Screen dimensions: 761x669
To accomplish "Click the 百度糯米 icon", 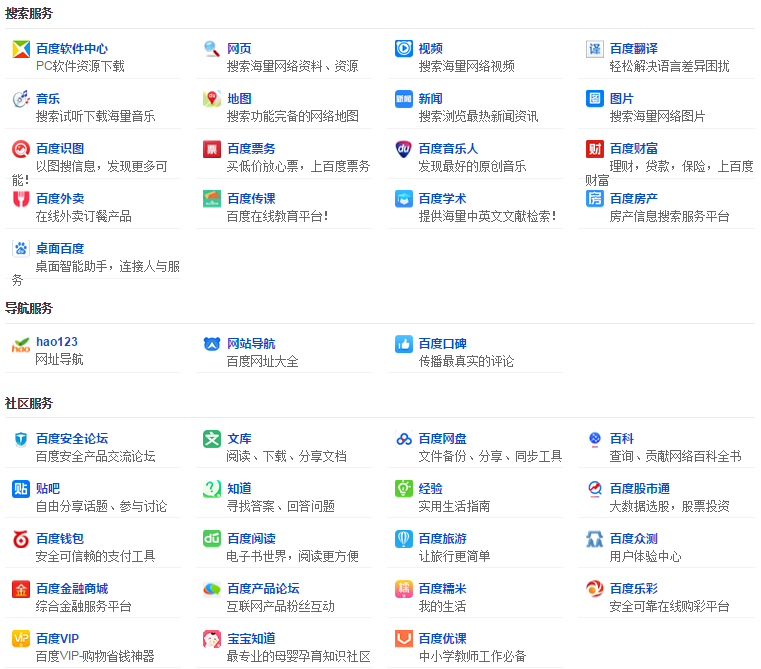I will [x=403, y=589].
